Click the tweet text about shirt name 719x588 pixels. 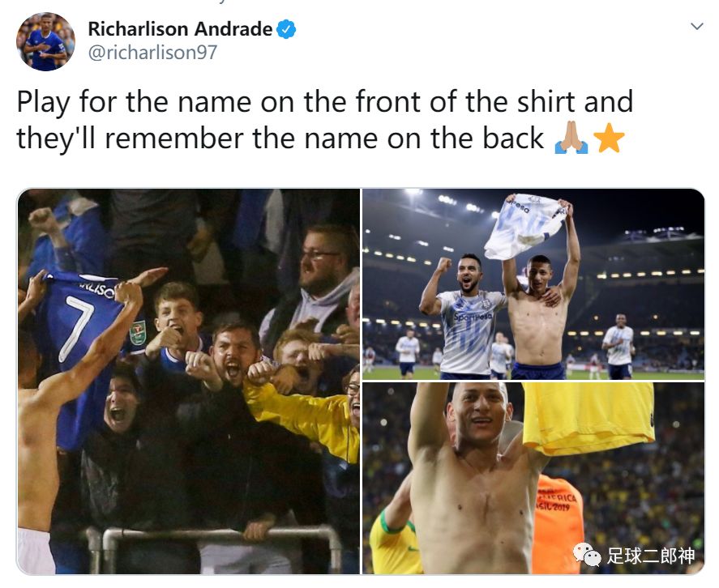(325, 120)
